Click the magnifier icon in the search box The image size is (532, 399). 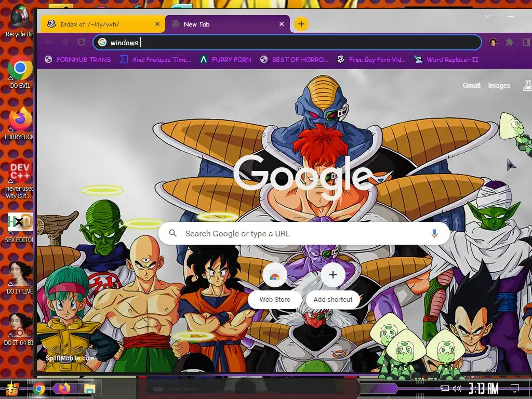[172, 233]
